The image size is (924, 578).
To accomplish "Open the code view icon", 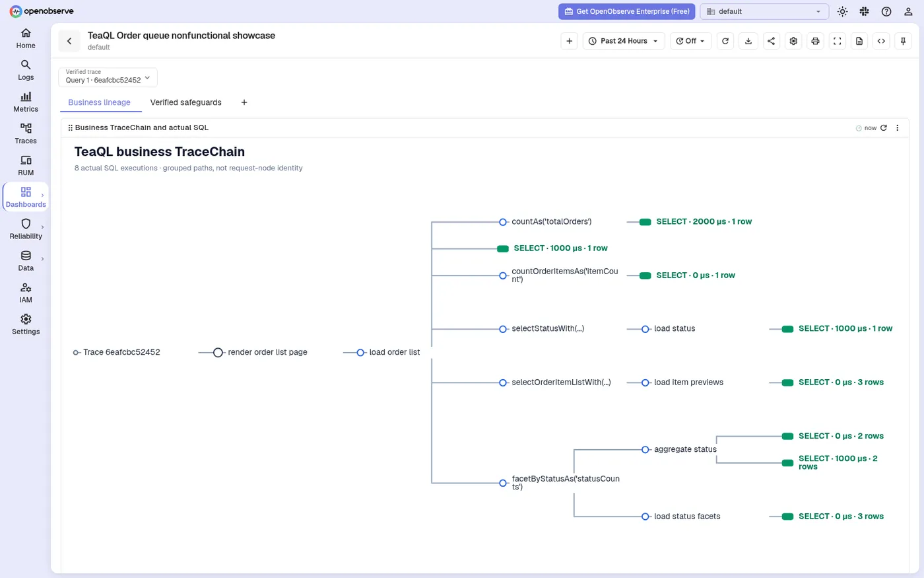I will [881, 41].
